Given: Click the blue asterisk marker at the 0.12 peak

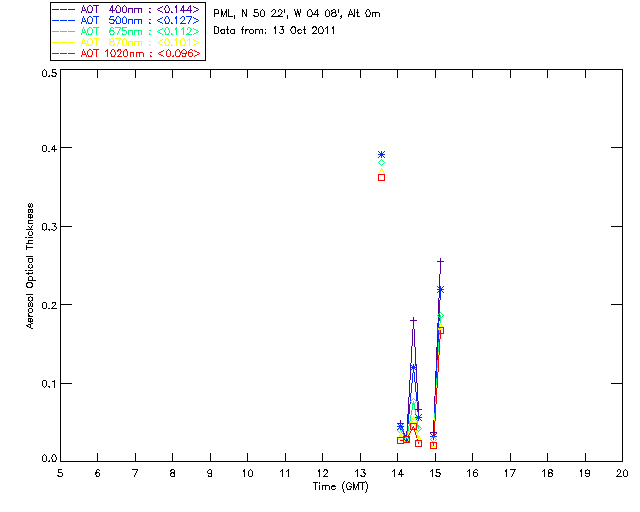Looking at the screenshot, I should click(x=413, y=367).
